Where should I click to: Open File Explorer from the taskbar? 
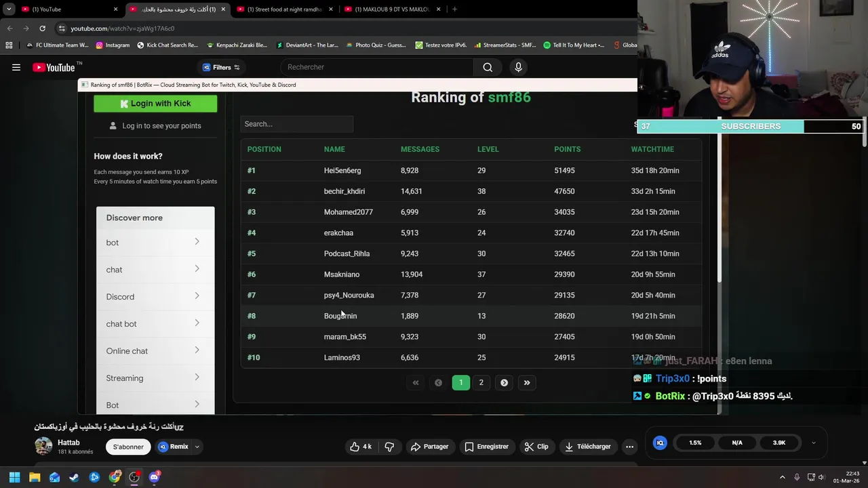(35, 477)
